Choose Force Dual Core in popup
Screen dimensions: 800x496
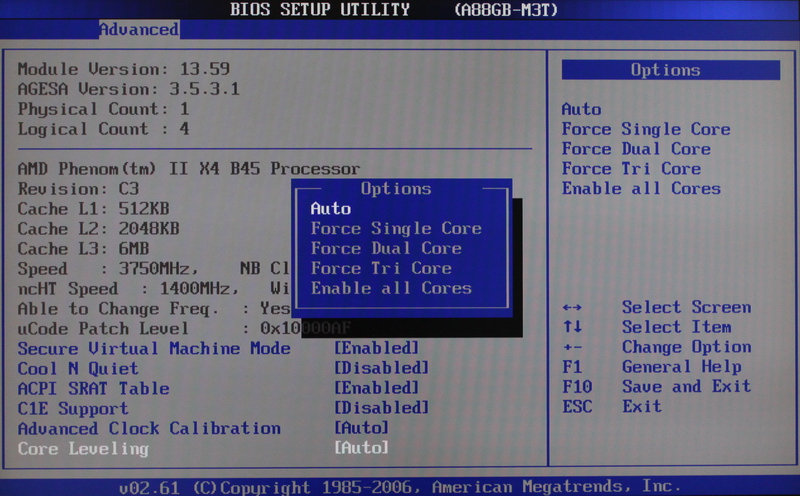pos(386,249)
